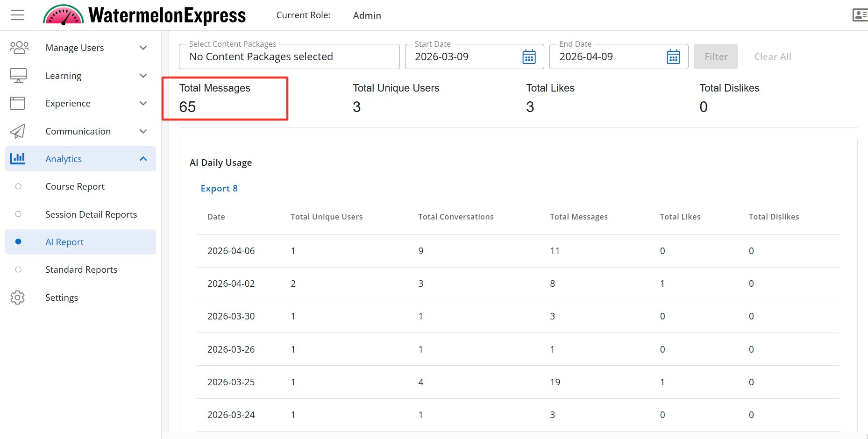868x439 pixels.
Task: Open the Experience menu item
Action: tap(68, 103)
